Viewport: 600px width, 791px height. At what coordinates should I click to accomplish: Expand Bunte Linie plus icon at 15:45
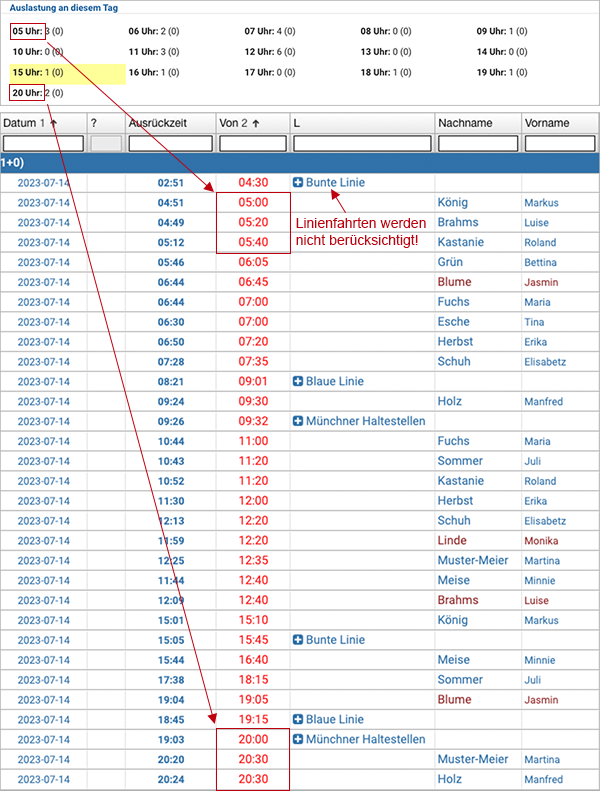point(298,640)
